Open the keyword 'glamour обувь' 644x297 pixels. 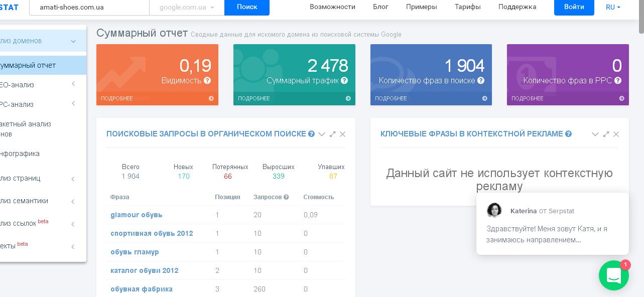pyautogui.click(x=137, y=215)
